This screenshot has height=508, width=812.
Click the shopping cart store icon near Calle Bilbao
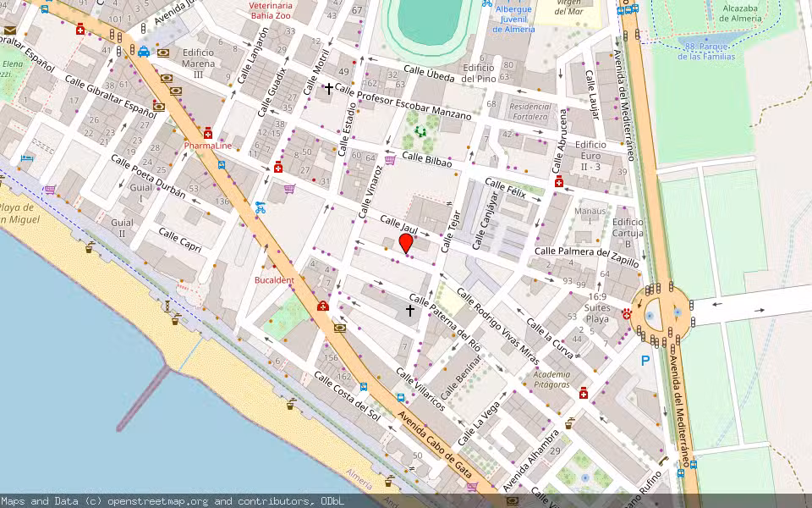coord(390,160)
